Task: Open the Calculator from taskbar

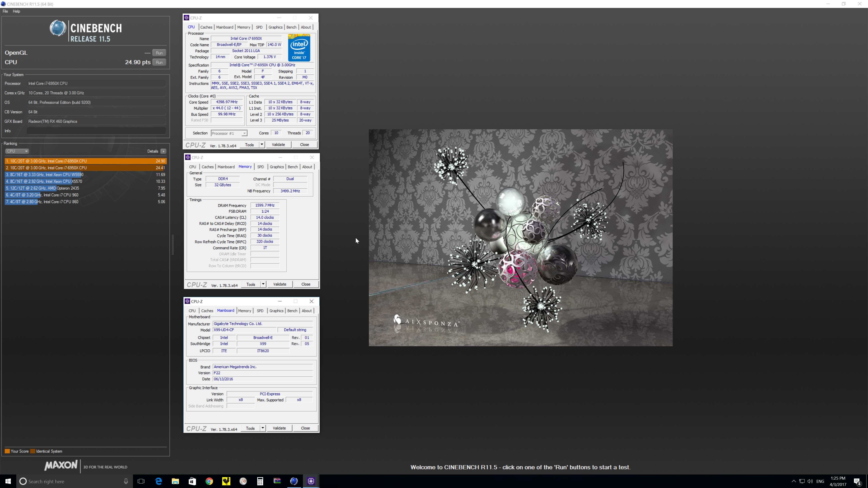Action: tap(260, 481)
